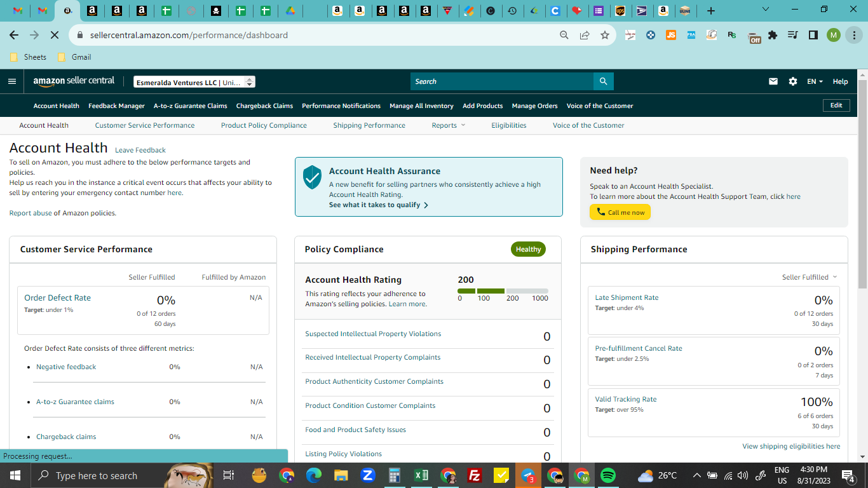Image resolution: width=868 pixels, height=488 pixels.
Task: Open the Windows Start menu
Action: pyautogui.click(x=15, y=475)
